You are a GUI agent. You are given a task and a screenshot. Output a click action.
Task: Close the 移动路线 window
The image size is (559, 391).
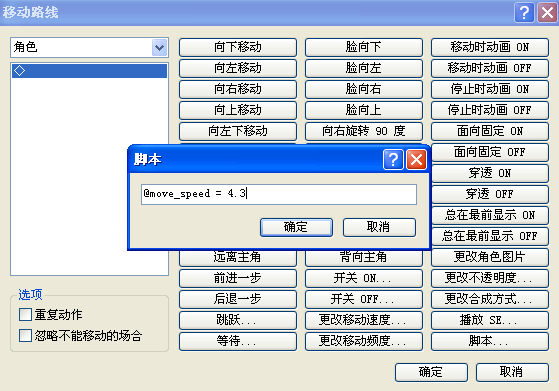(547, 12)
